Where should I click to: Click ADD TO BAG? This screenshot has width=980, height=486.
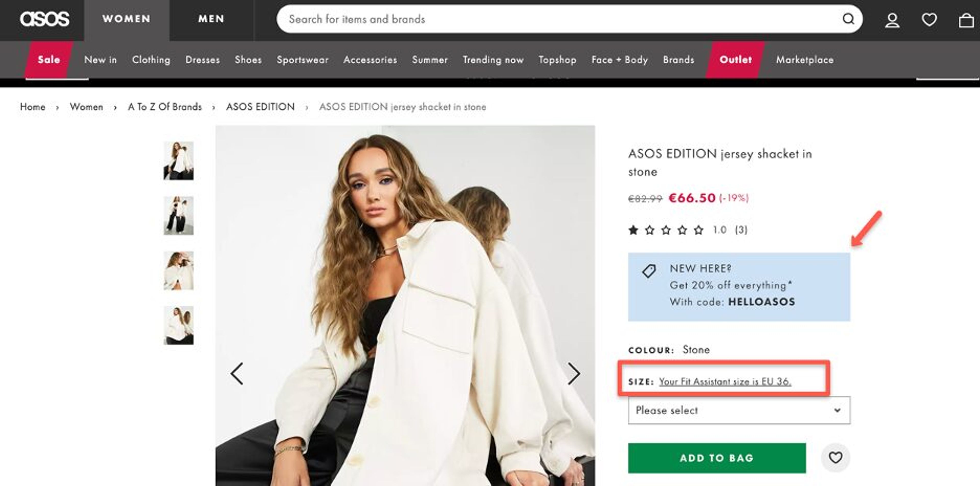[x=717, y=458]
